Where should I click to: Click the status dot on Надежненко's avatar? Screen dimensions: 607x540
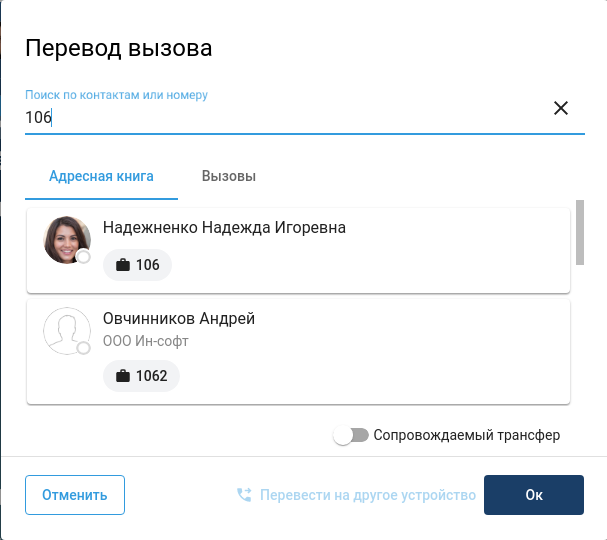click(x=84, y=257)
